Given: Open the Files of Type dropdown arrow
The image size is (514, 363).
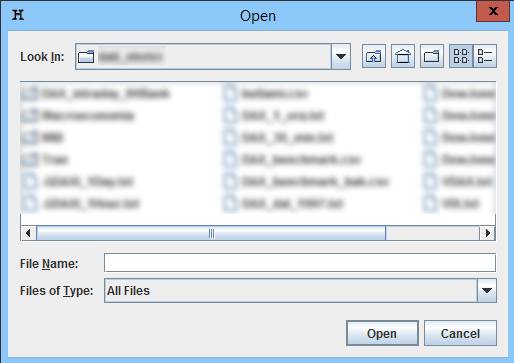Looking at the screenshot, I should click(487, 291).
